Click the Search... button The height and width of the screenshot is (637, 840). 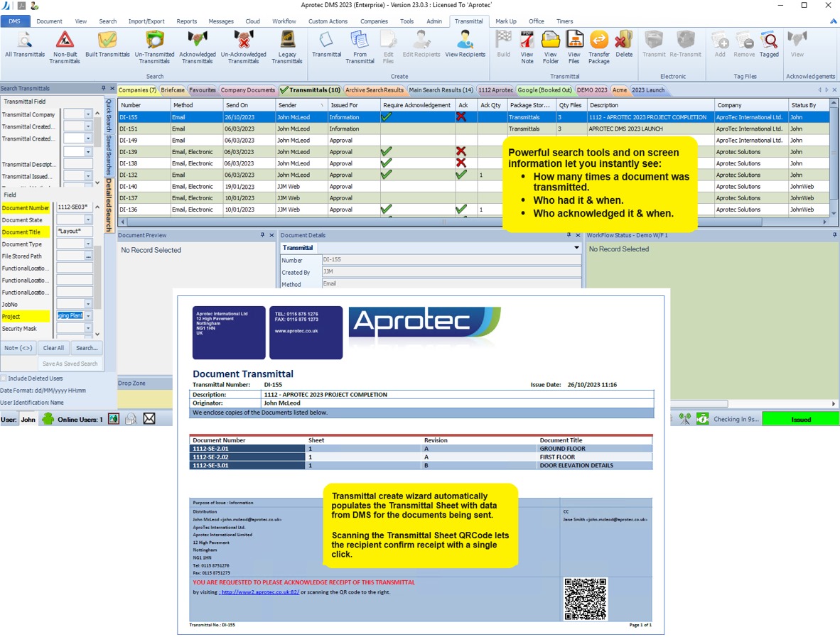(87, 348)
